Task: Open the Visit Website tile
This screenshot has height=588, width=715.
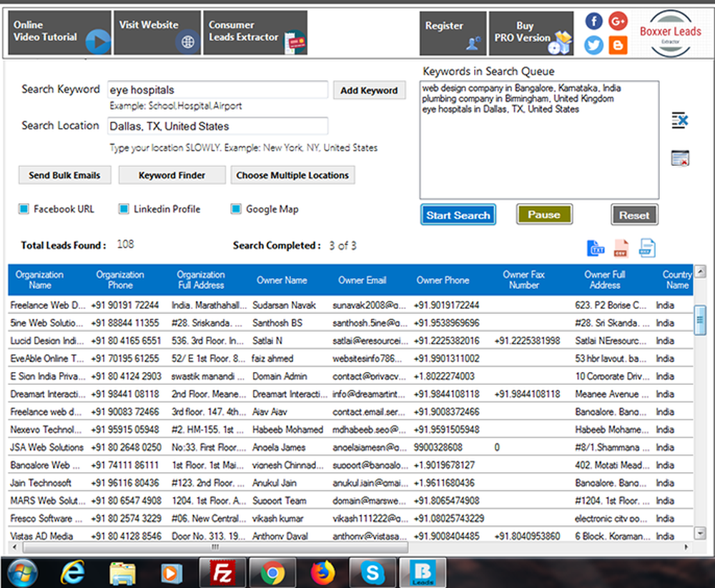Action: 157,33
